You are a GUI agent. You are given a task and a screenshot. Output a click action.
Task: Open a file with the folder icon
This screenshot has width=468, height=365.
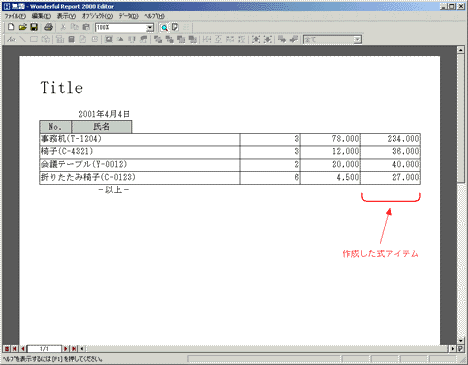coord(22,27)
